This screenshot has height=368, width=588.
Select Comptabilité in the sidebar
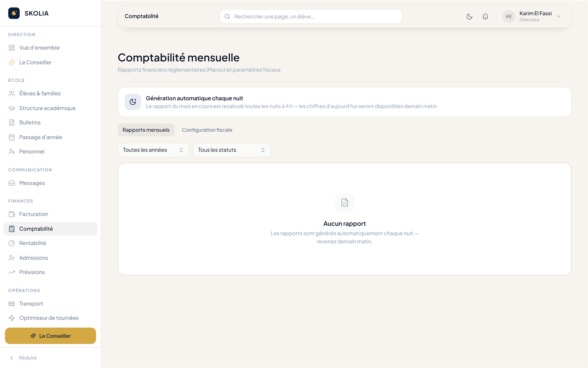50,229
